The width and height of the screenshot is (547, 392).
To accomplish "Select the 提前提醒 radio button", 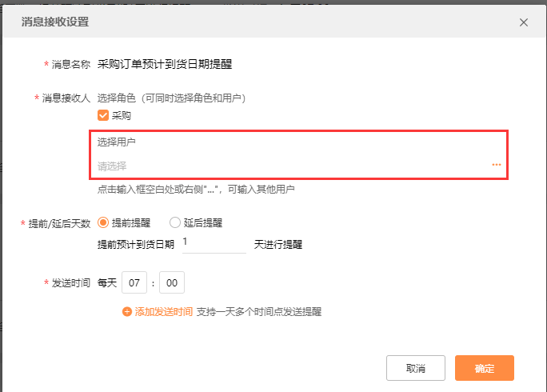I will click(103, 222).
